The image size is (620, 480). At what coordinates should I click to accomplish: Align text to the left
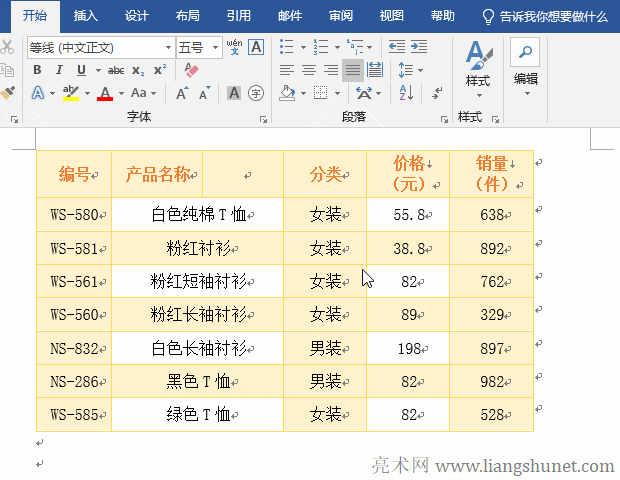(x=287, y=70)
